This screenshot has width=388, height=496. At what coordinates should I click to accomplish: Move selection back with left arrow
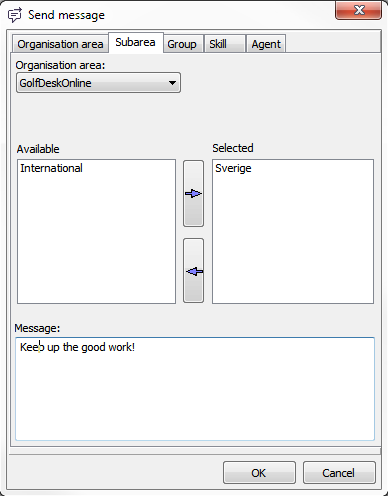pos(193,271)
